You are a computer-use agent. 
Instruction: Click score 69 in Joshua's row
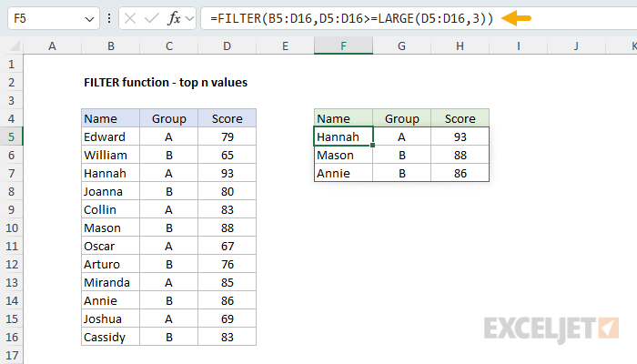(227, 318)
